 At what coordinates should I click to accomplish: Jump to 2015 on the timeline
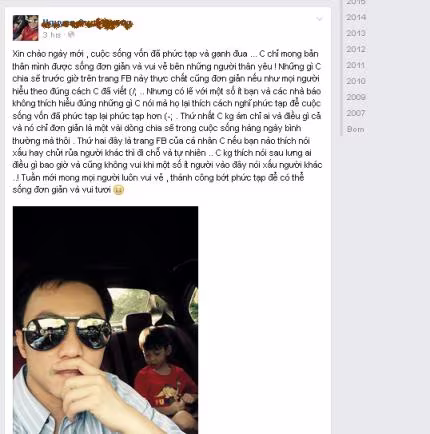tap(356, 2)
